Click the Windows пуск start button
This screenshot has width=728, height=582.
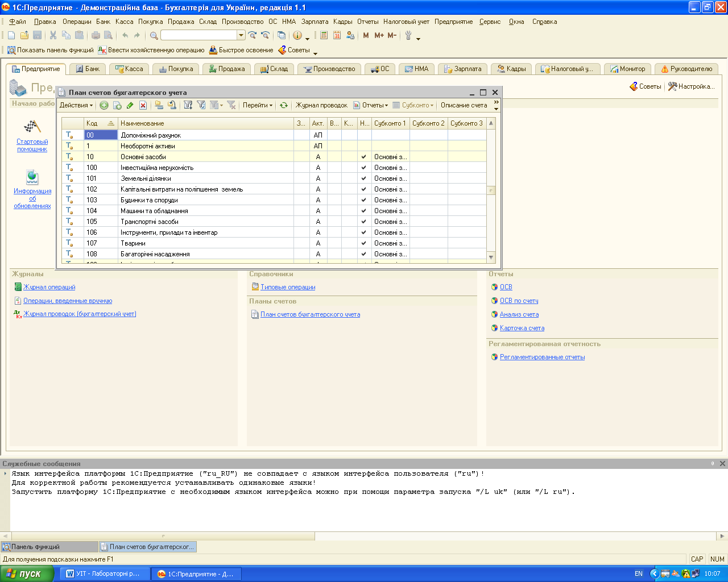tap(27, 573)
